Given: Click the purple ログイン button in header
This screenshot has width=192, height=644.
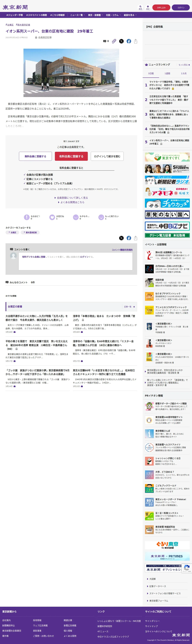Looking at the screenshot, I should 181,7.
